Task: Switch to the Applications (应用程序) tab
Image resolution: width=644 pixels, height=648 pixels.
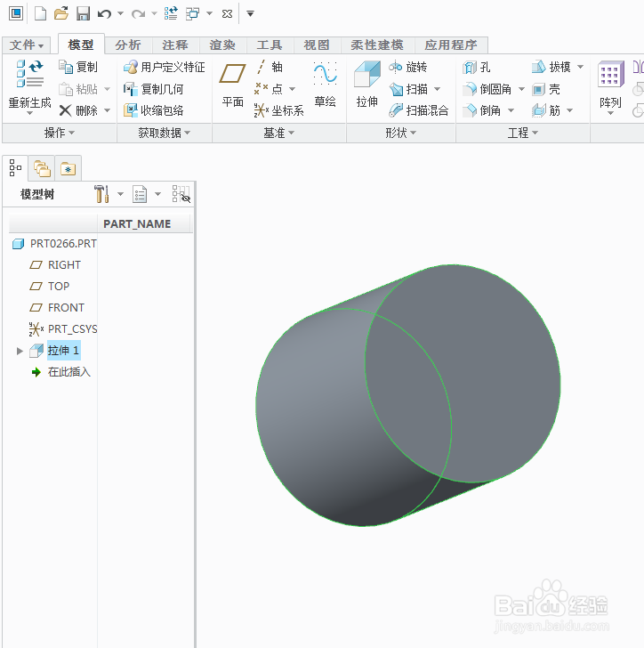Action: pos(451,45)
